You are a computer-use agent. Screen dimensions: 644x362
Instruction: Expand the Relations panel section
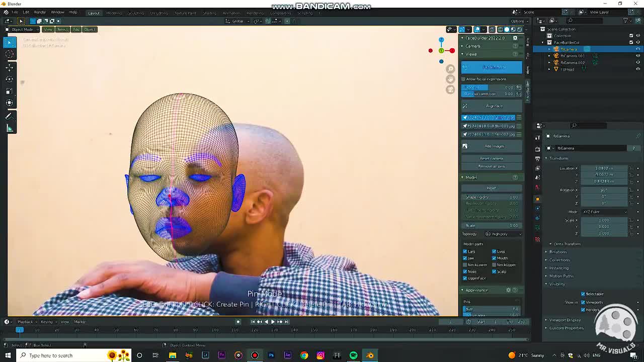click(x=557, y=252)
